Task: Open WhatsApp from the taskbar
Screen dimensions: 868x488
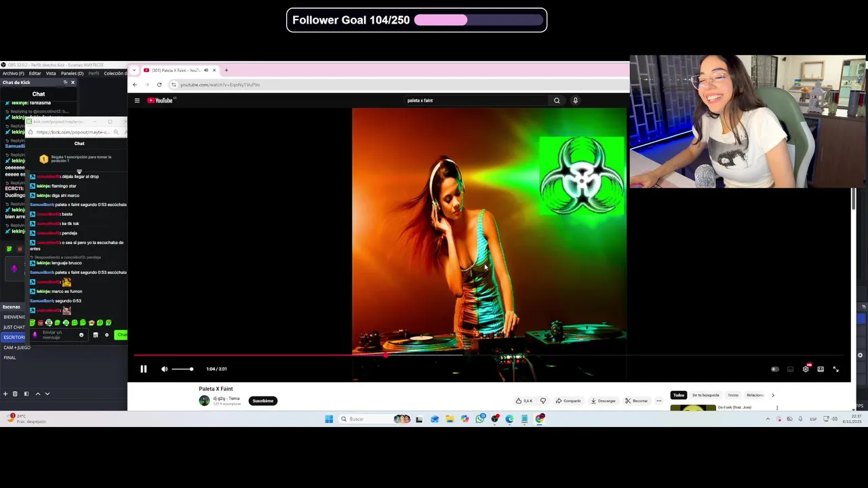Action: tap(480, 419)
